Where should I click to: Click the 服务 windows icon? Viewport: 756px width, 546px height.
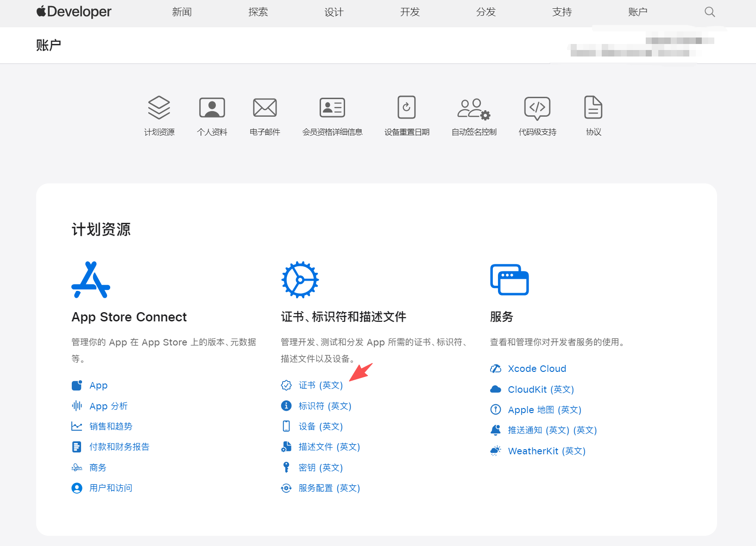pyautogui.click(x=510, y=280)
